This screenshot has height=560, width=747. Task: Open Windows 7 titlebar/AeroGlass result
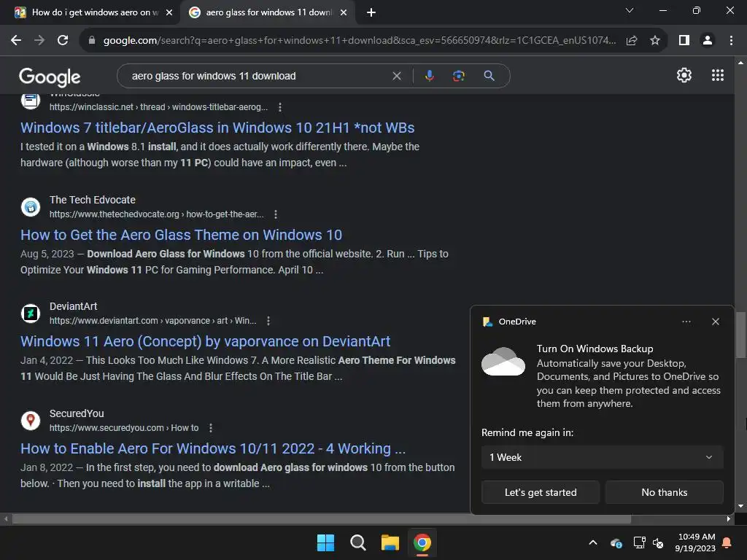click(x=217, y=128)
